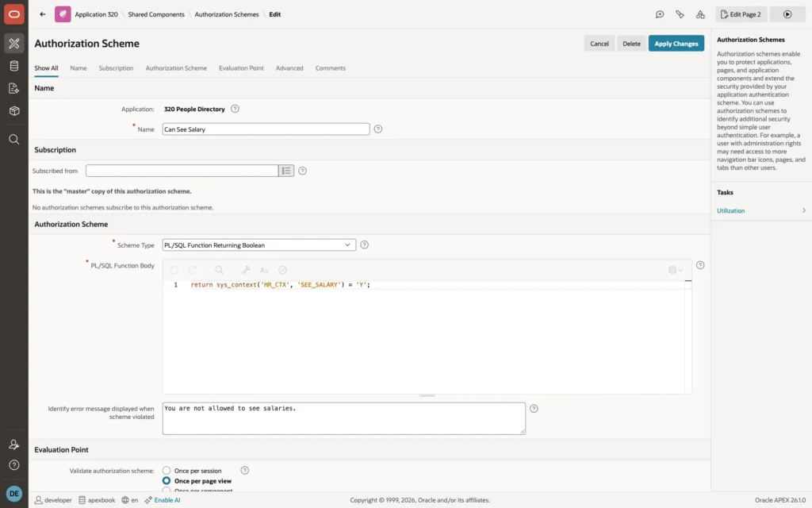Select Once per session radio option
This screenshot has height=508, width=812.
point(167,470)
